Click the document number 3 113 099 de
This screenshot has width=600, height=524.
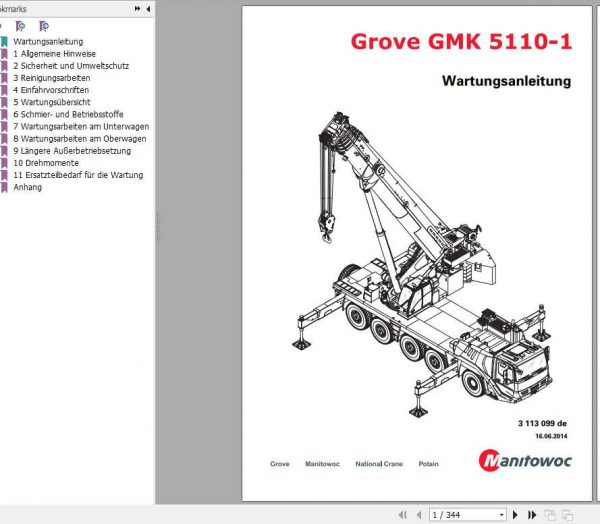(542, 423)
